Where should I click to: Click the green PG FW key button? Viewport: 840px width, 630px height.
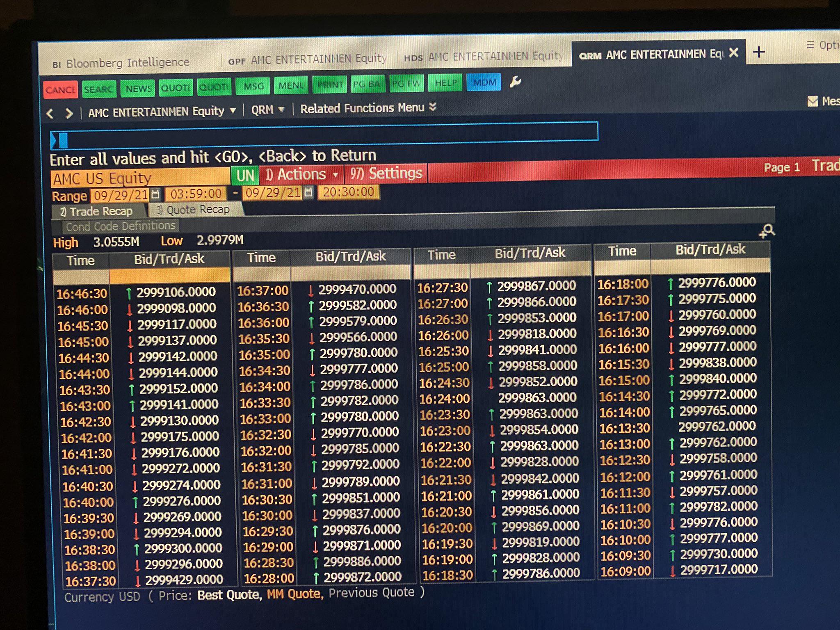tap(406, 84)
